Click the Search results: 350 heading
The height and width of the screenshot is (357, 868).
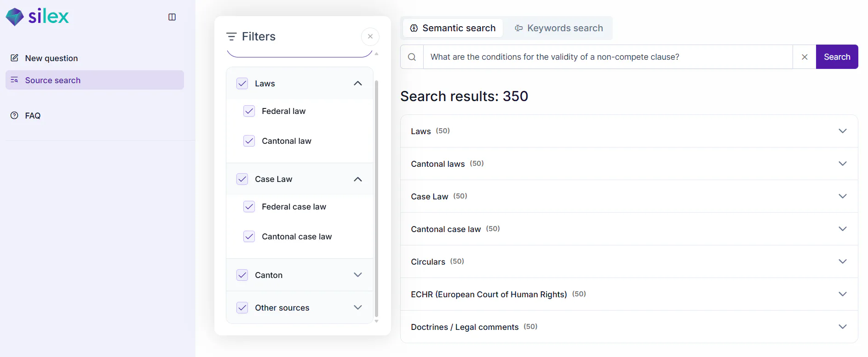click(x=464, y=96)
